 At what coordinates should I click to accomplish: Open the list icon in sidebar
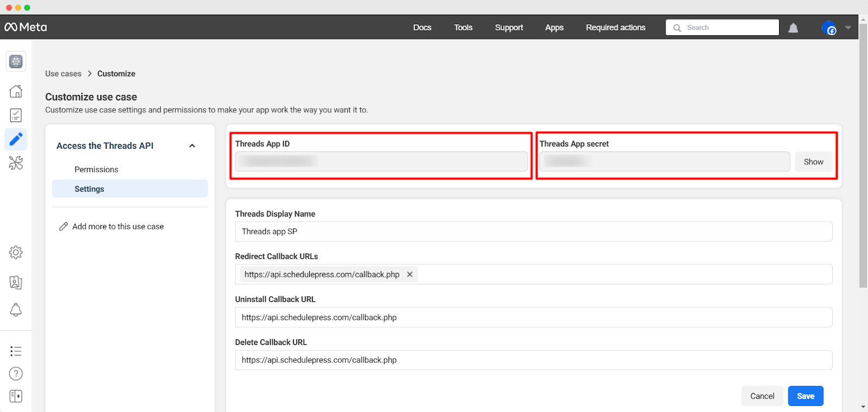click(x=16, y=351)
